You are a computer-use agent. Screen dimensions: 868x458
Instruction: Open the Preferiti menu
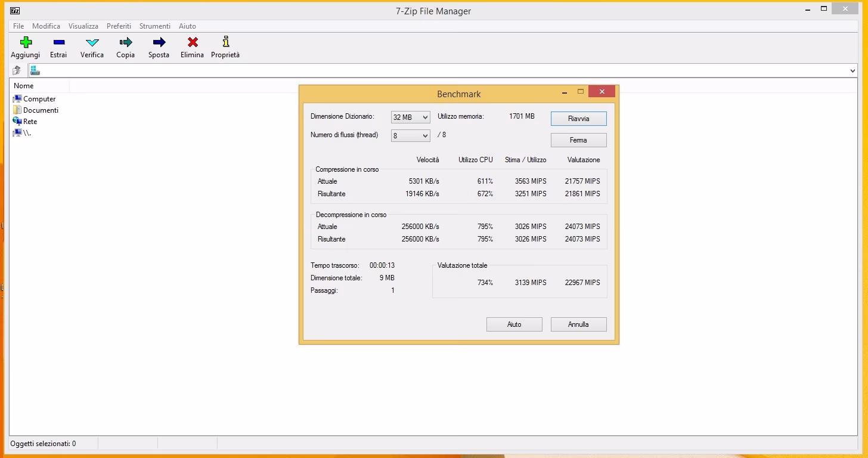tap(119, 26)
